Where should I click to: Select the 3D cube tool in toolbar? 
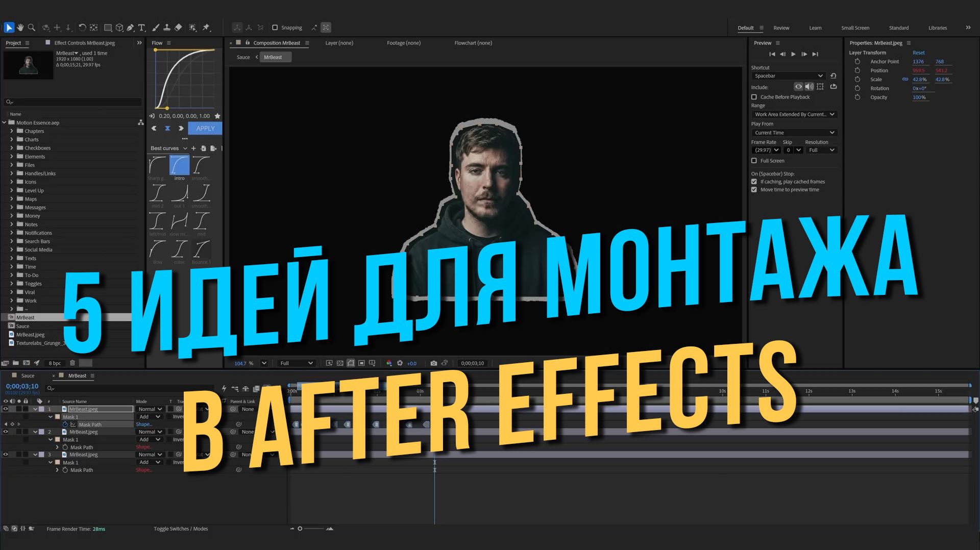coord(119,28)
